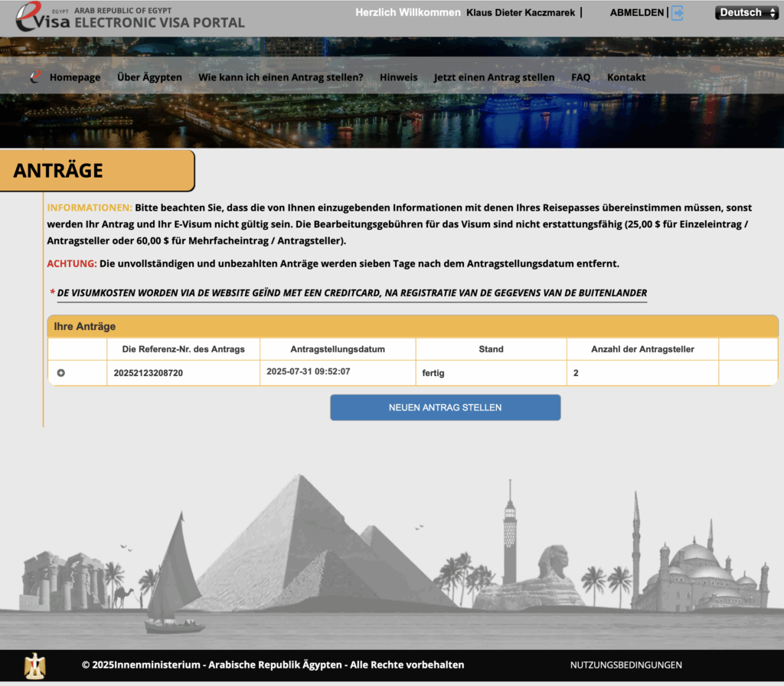This screenshot has height=686, width=784.
Task: Navigate to the Kontakt page
Action: pos(626,77)
